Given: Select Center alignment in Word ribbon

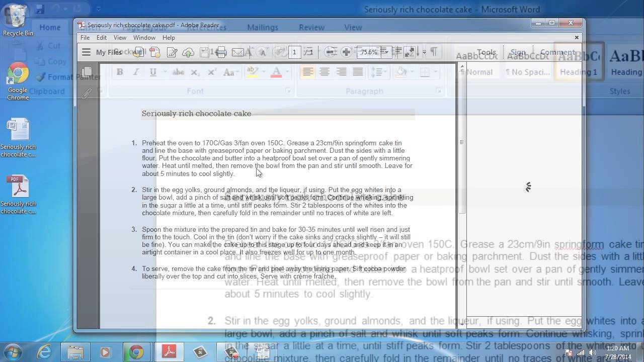Looking at the screenshot, I should coord(325,72).
